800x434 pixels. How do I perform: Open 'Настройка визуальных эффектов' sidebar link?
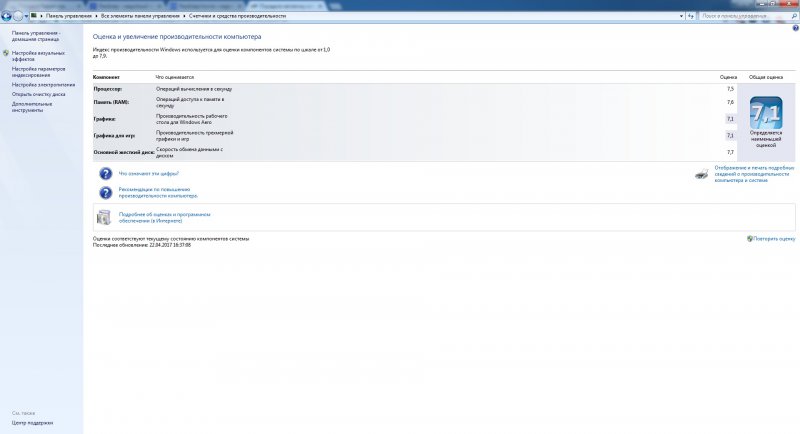click(x=39, y=55)
